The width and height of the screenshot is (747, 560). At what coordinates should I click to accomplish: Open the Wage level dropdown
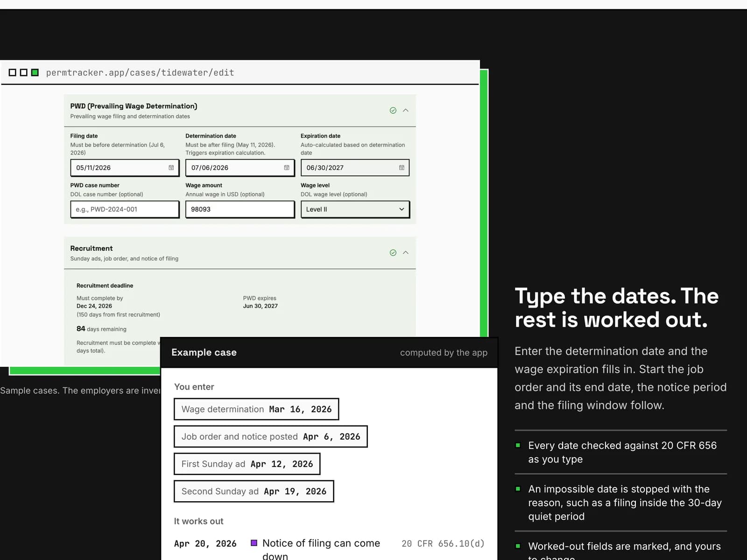pos(355,209)
